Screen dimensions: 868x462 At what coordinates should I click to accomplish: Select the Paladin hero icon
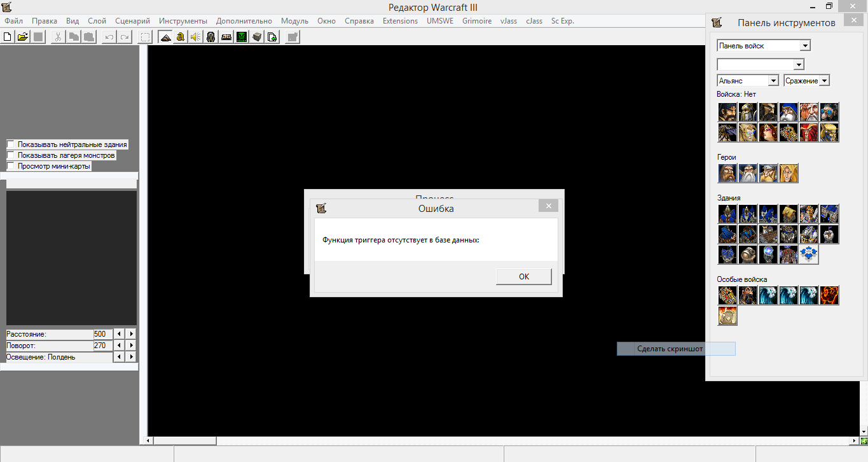pyautogui.click(x=727, y=173)
